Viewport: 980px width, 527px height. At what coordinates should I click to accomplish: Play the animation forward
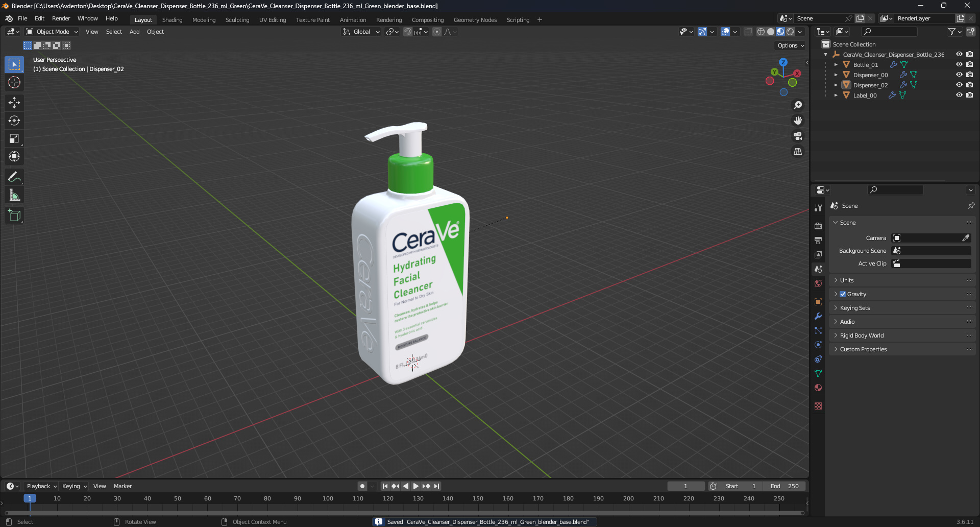(415, 486)
